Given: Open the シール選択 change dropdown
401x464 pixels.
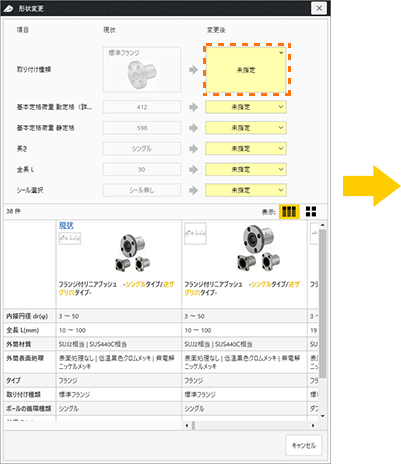Looking at the screenshot, I should [x=246, y=190].
